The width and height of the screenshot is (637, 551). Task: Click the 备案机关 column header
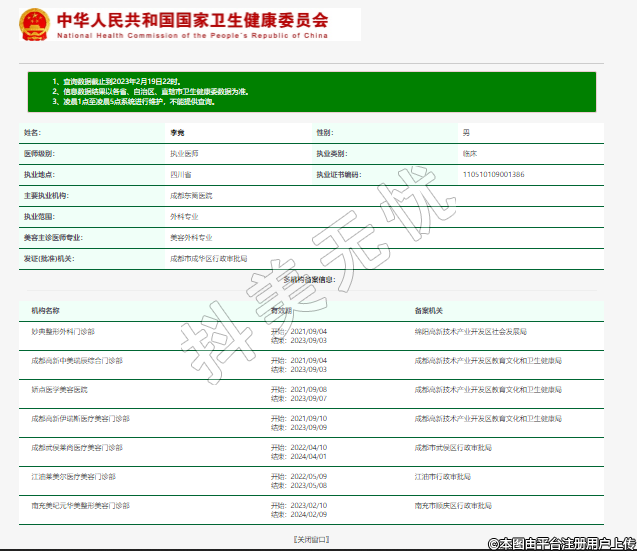tap(429, 311)
